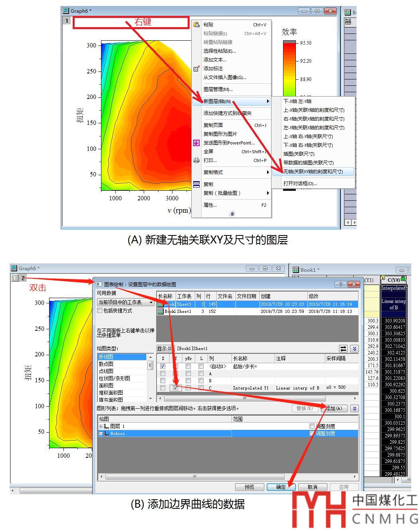Enable the 包括快捷方式 checkbox
420x530 pixels.
pyautogui.click(x=100, y=310)
